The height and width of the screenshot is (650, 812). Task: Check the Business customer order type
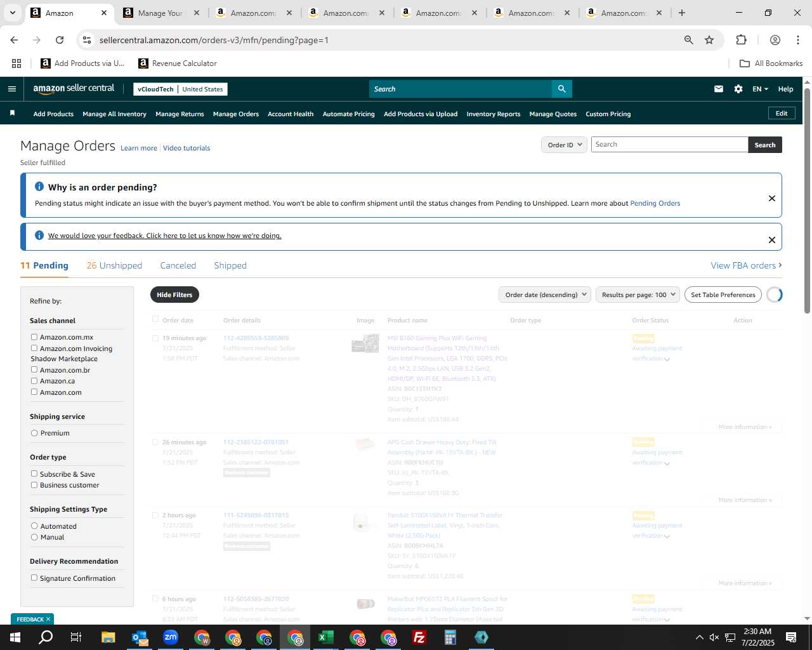34,485
